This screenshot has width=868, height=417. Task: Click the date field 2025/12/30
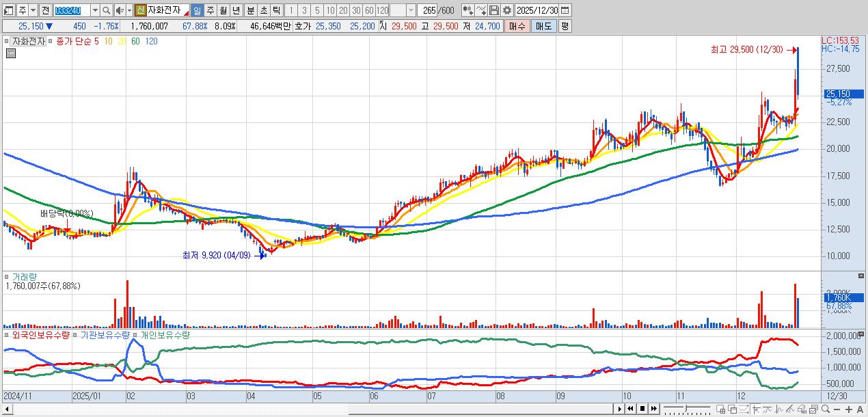click(537, 10)
